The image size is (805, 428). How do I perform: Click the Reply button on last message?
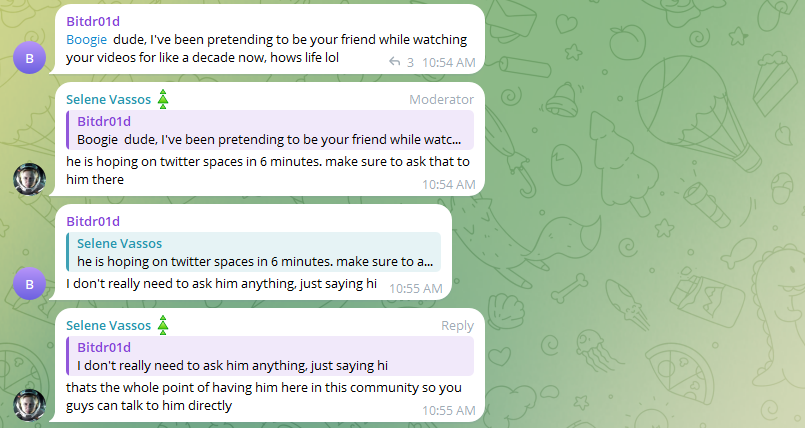(457, 326)
